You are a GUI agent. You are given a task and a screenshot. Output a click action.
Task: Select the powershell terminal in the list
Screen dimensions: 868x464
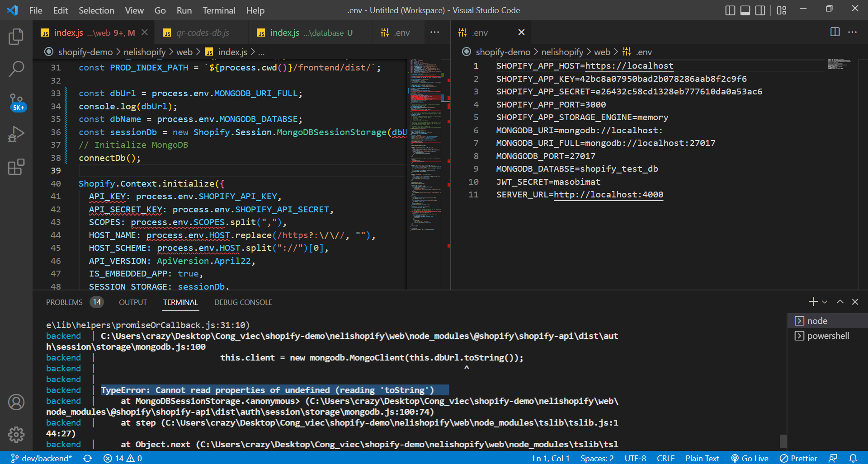point(828,336)
